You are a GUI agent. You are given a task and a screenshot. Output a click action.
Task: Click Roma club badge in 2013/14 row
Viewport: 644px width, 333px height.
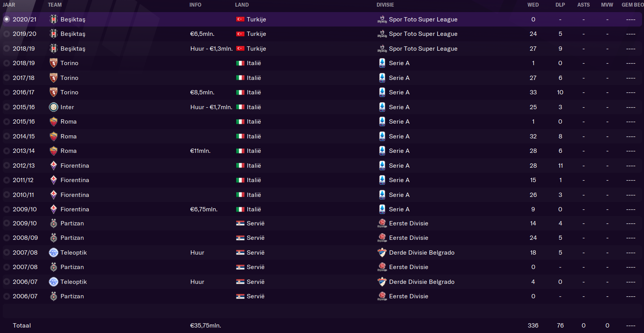coord(53,151)
